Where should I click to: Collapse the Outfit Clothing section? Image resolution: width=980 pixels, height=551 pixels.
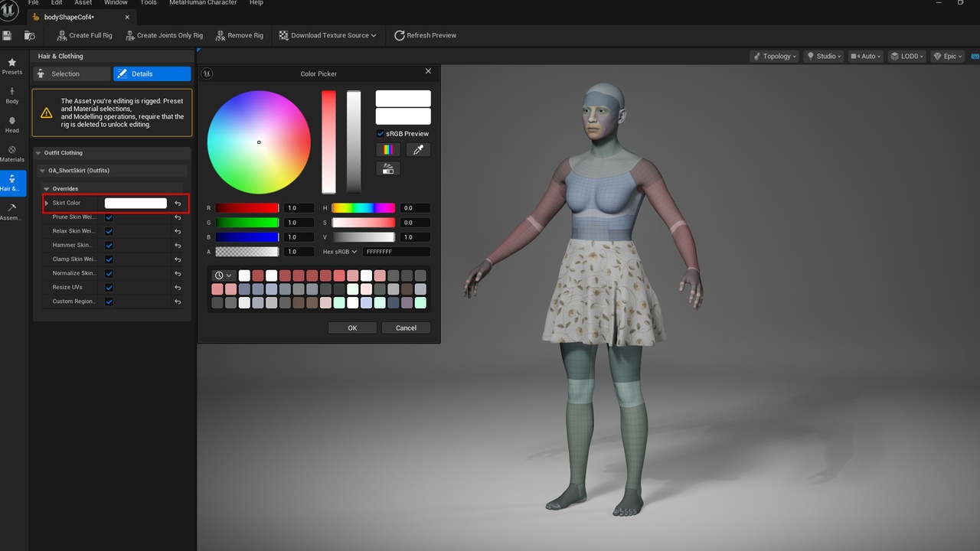pyautogui.click(x=38, y=153)
